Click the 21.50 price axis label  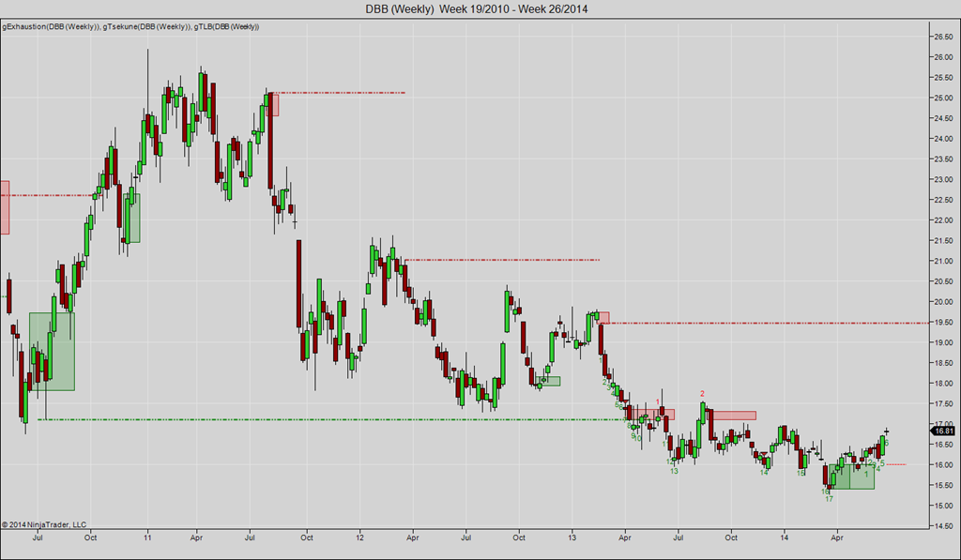(x=942, y=241)
